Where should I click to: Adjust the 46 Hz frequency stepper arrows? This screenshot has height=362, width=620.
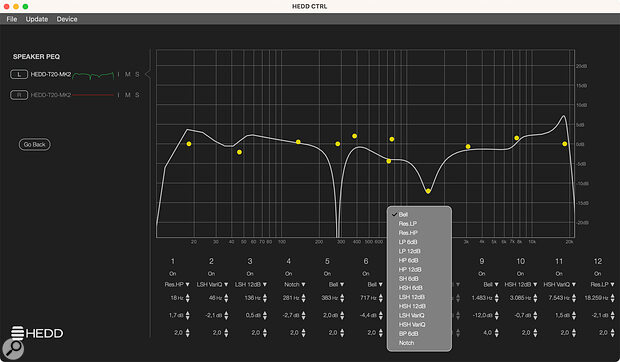click(226, 298)
